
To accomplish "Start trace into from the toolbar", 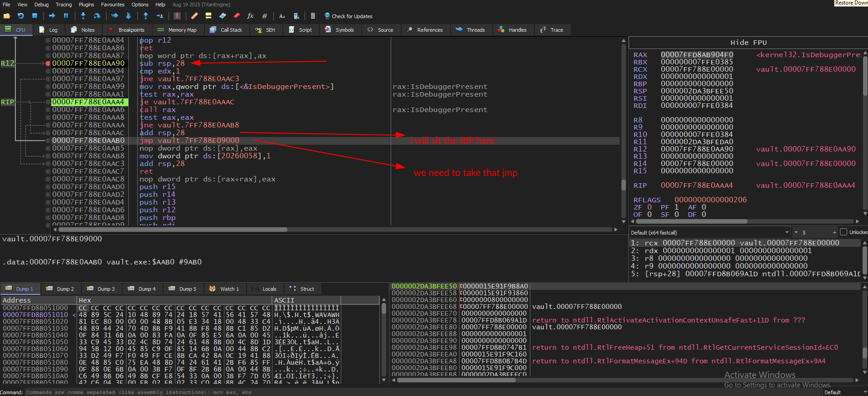I will (x=115, y=16).
